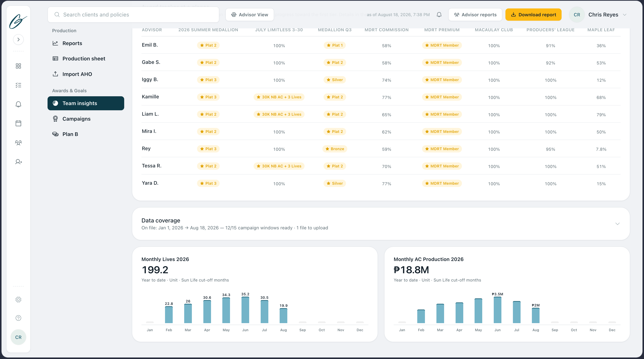The image size is (644, 359).
Task: Click Kamille's Plat 3 Summer Medallion badge
Action: pyautogui.click(x=208, y=97)
